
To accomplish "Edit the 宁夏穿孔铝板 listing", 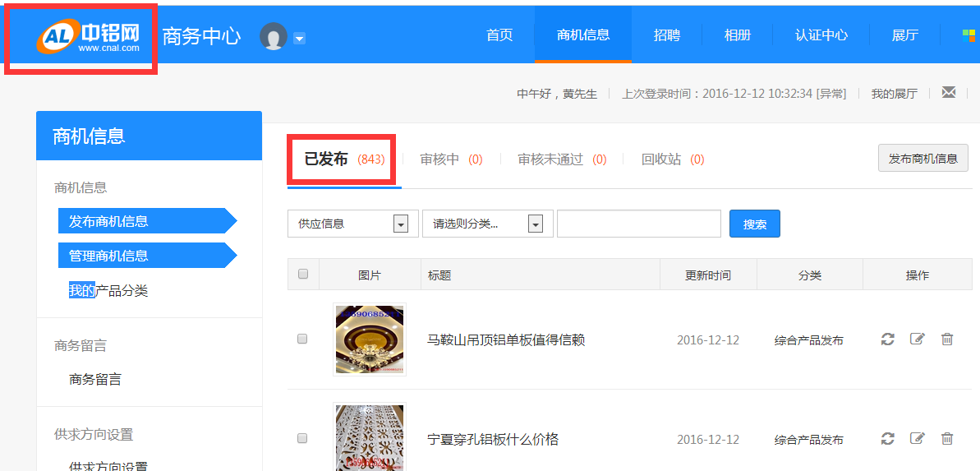I will (917, 439).
